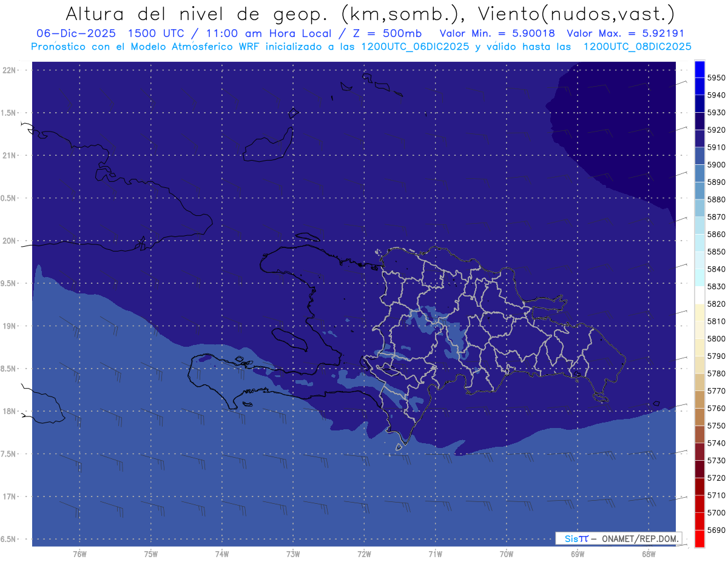
Task: Click the '18N' latitude axis label
Action: pyautogui.click(x=9, y=411)
